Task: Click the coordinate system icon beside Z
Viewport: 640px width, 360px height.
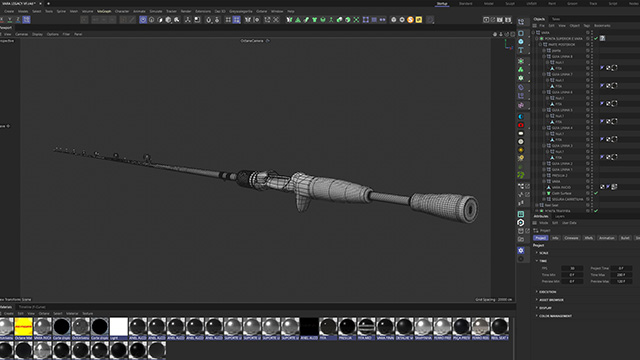Action: pos(27,20)
